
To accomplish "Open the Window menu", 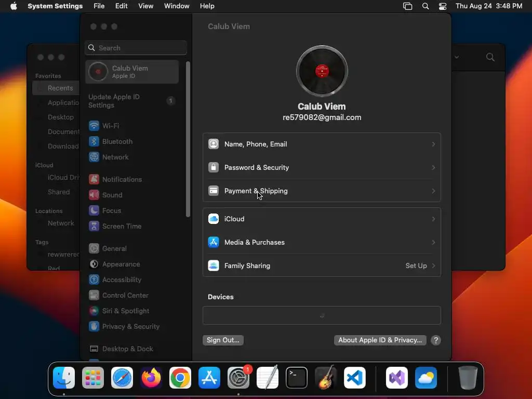I will pyautogui.click(x=177, y=6).
